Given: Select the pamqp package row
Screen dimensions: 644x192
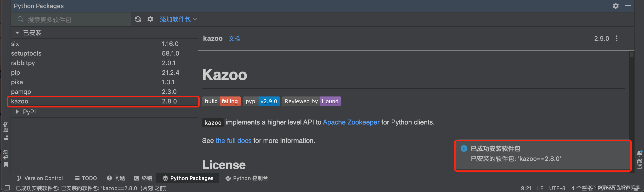Looking at the screenshot, I should click(x=104, y=92).
